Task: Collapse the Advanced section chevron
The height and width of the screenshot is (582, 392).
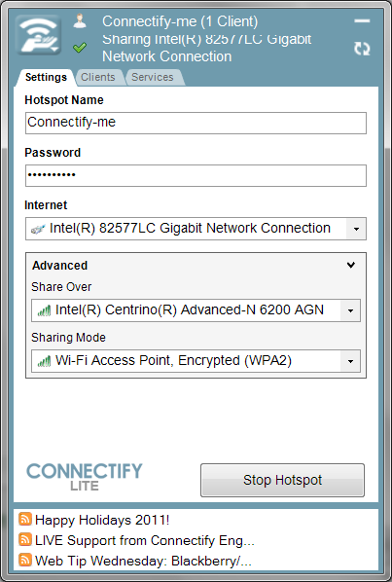Action: pos(351,265)
